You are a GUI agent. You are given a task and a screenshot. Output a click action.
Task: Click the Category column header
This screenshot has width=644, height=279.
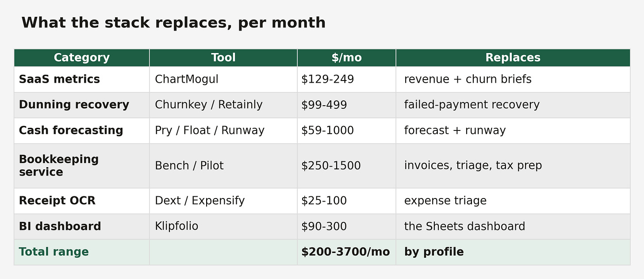tap(82, 57)
